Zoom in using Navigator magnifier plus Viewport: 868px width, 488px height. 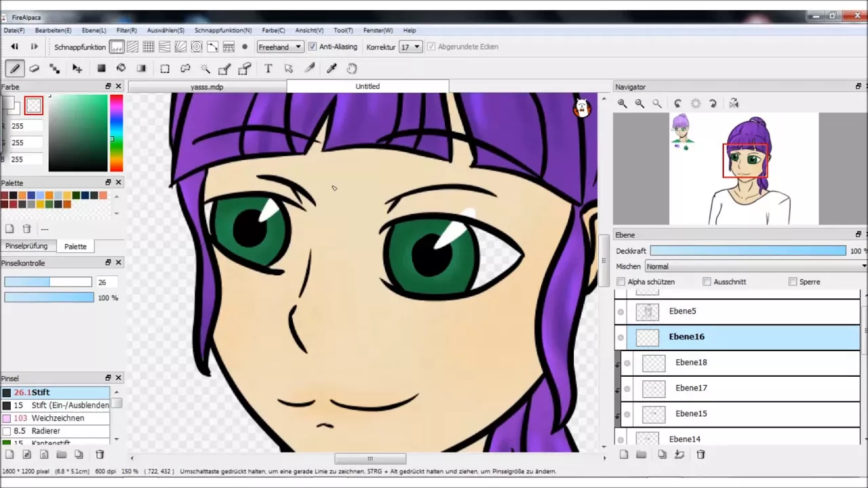(x=622, y=104)
